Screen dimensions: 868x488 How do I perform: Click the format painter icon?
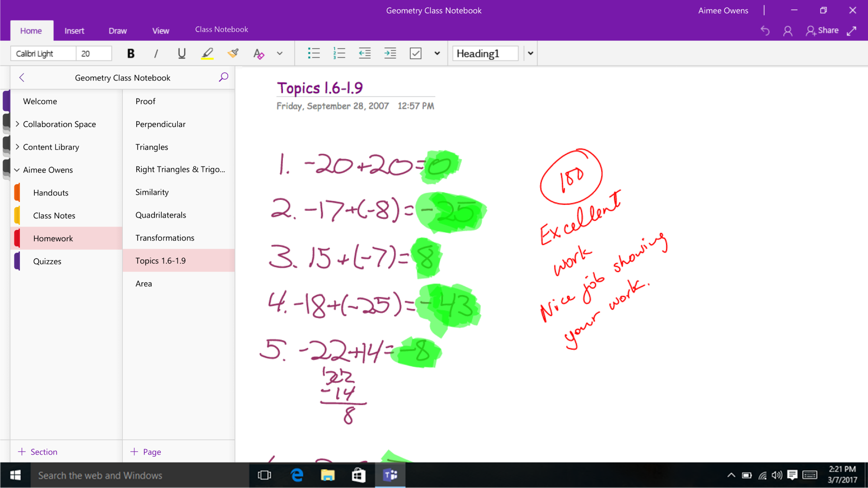[233, 53]
